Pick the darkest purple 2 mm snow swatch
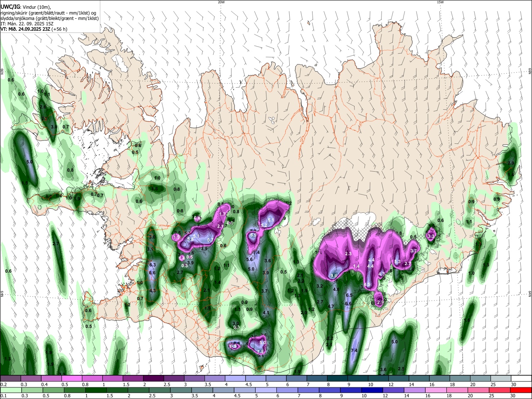Screen dimensions: 532x399 click(x=153, y=379)
